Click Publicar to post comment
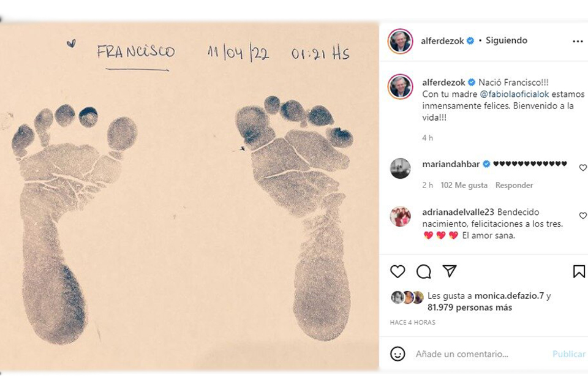The width and height of the screenshot is (588, 392). point(568,354)
